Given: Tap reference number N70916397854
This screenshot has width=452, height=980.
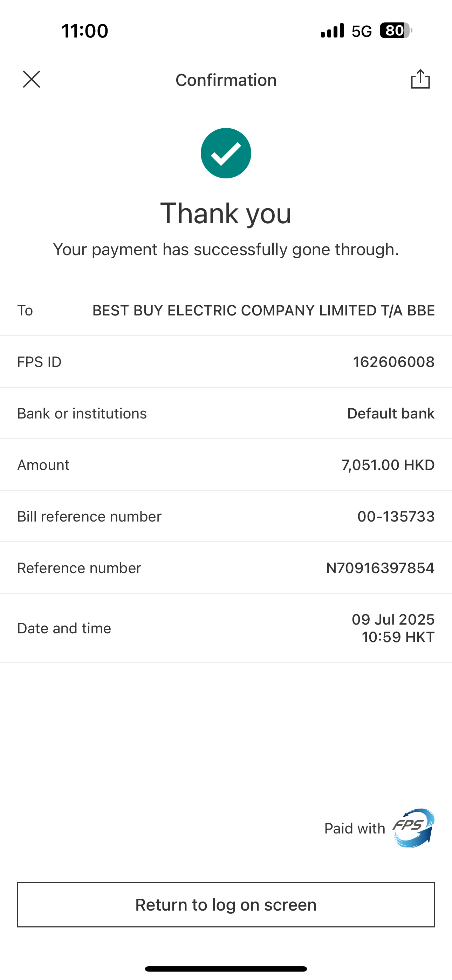Looking at the screenshot, I should [380, 568].
